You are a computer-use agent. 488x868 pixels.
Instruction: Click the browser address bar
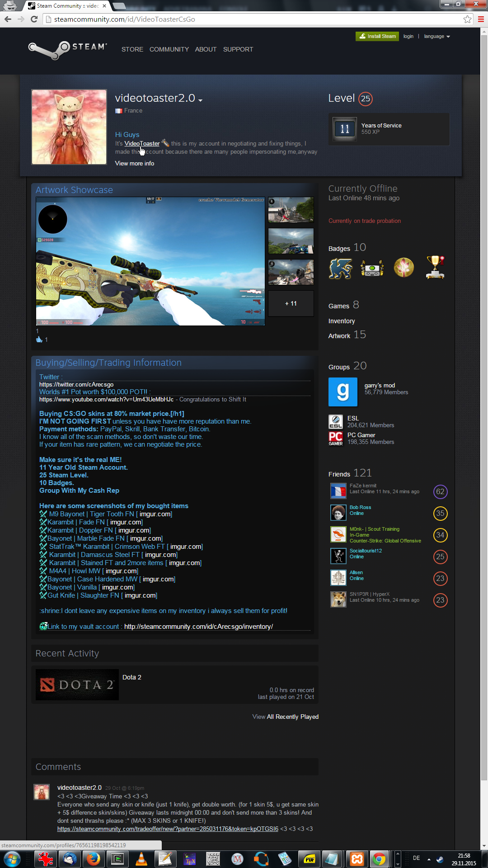coord(253,19)
